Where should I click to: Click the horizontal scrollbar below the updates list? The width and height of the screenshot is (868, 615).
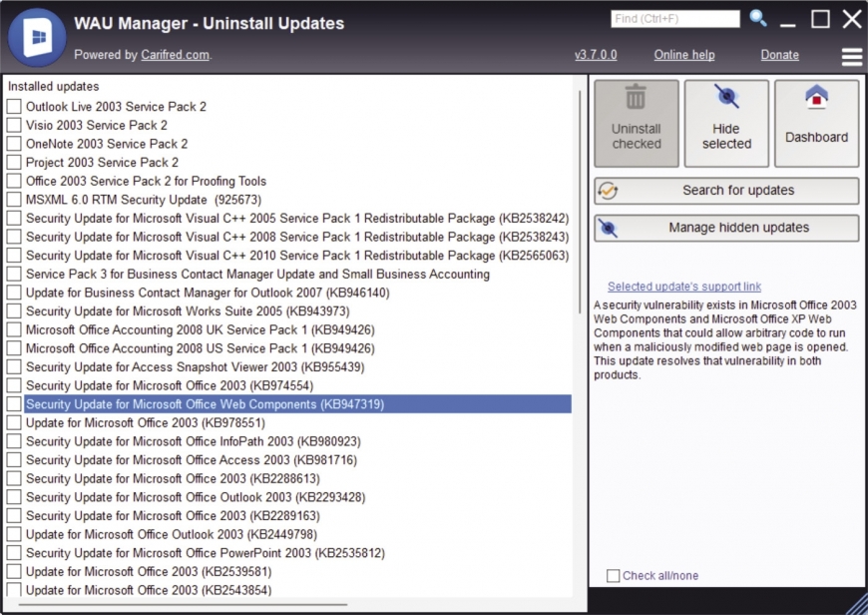pos(184,604)
